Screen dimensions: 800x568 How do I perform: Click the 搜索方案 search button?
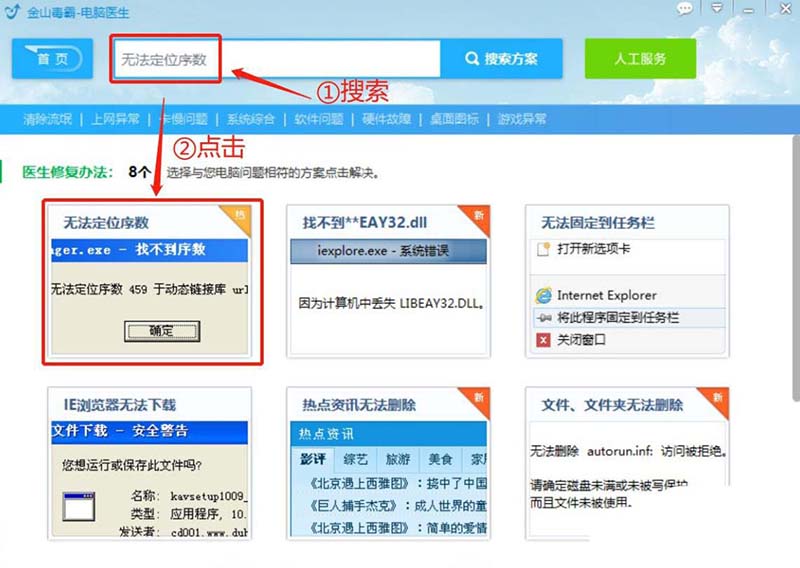coord(502,59)
